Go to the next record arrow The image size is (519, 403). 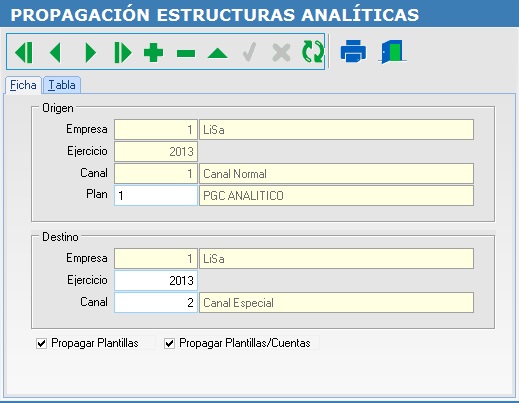click(x=90, y=52)
